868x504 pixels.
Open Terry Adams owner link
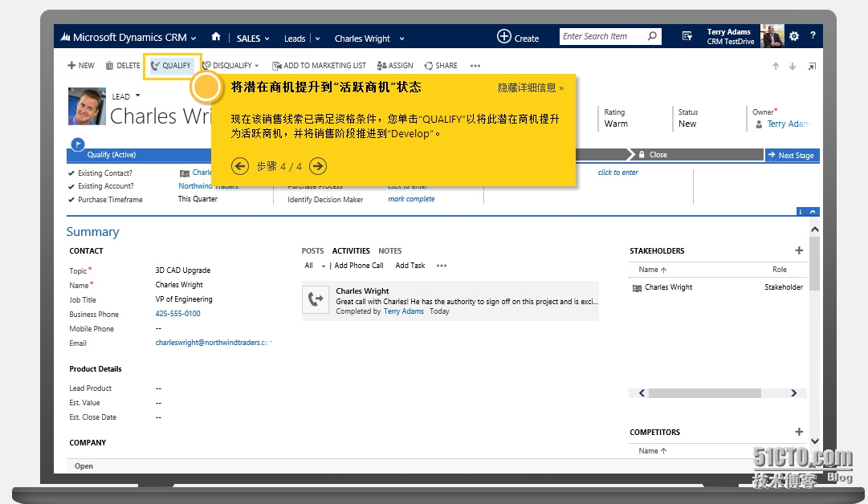(789, 124)
